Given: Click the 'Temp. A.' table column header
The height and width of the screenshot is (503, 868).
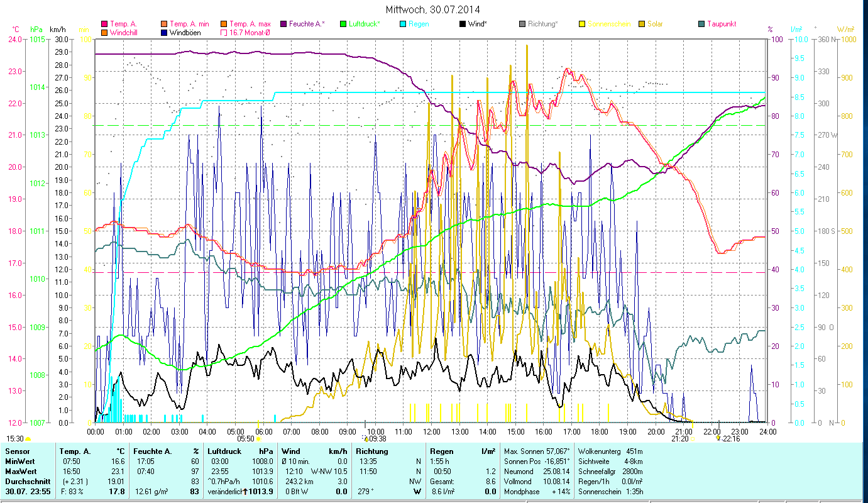Looking at the screenshot, I should (75, 451).
